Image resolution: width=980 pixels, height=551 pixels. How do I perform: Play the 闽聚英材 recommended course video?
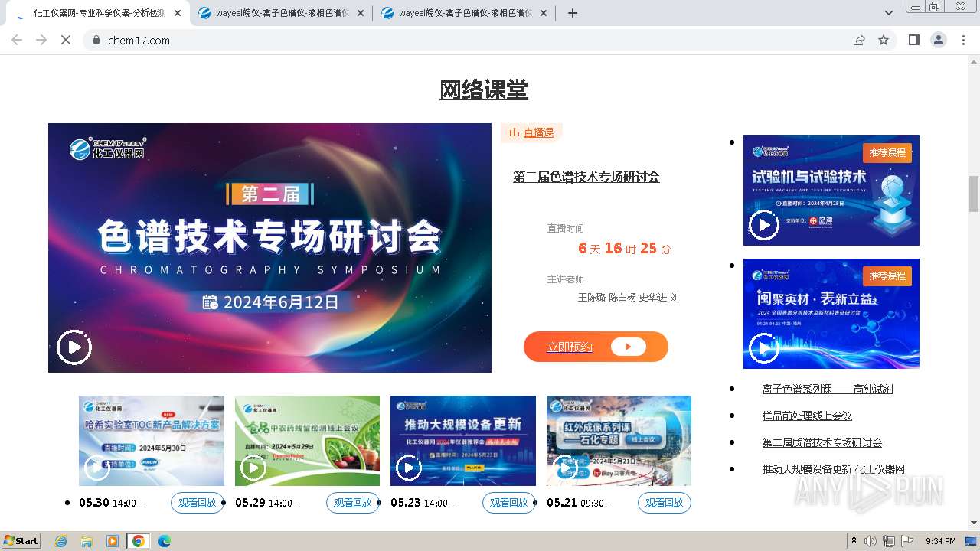pos(763,348)
